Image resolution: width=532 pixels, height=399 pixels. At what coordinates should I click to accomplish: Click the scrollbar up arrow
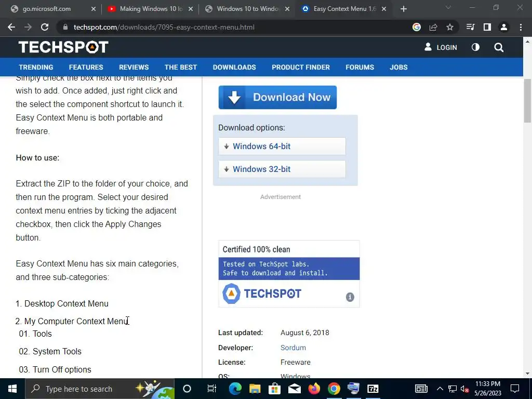click(527, 42)
